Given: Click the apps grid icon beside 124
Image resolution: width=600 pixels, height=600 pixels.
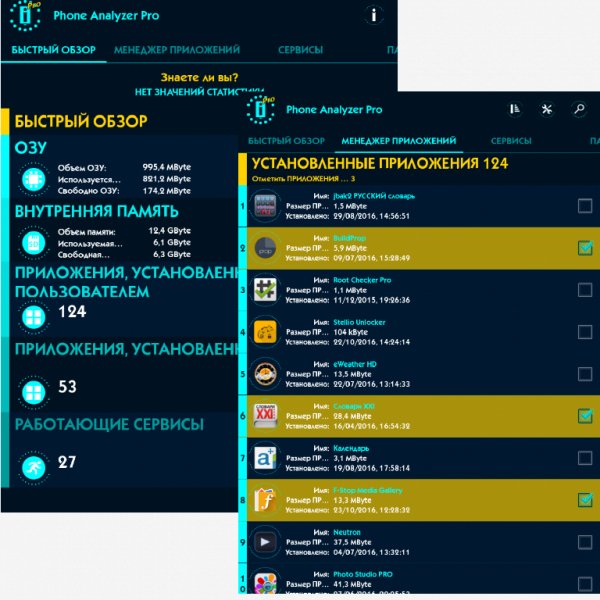Looking at the screenshot, I should click(x=34, y=317).
